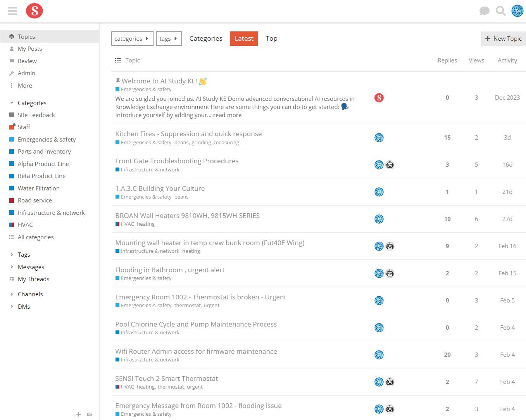This screenshot has height=420, width=526.
Task: Sort topics by Activity column header
Action: coord(507,60)
